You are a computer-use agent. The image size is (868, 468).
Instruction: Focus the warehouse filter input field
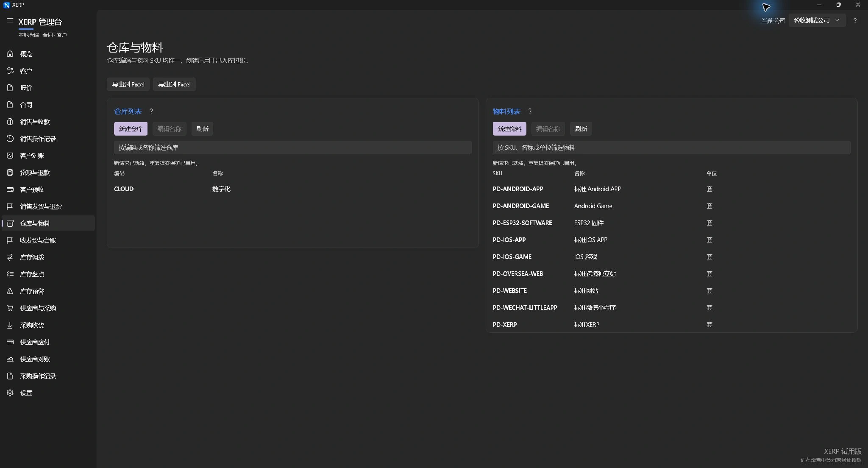point(292,148)
